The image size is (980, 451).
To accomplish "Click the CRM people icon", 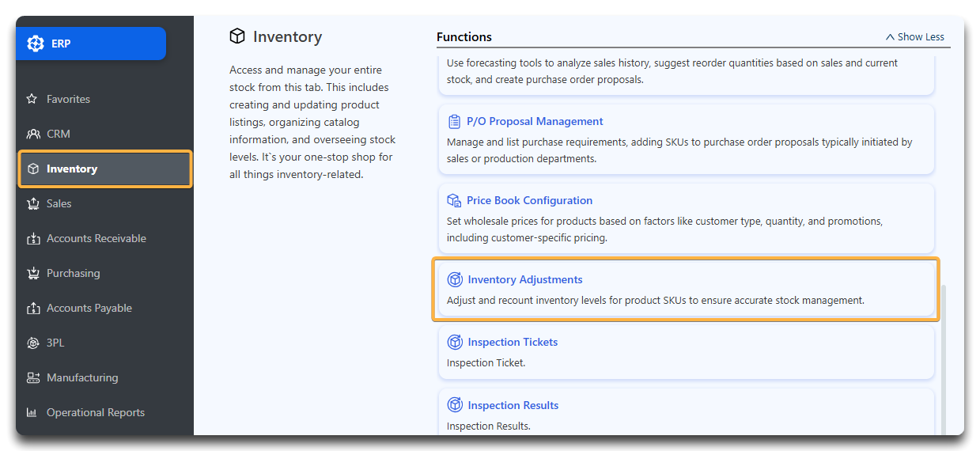I will coord(32,134).
